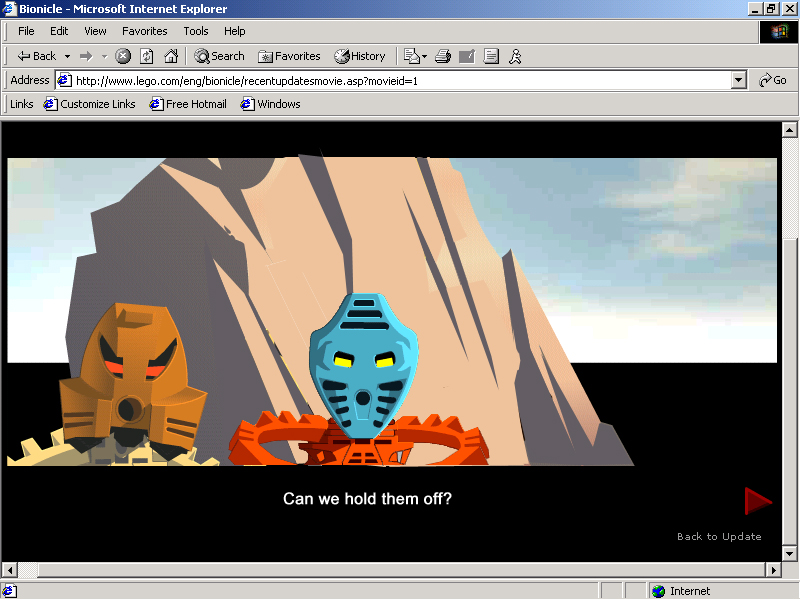Viewport: 800px width, 600px height.
Task: Click the Windows logo throbber
Action: [x=779, y=32]
